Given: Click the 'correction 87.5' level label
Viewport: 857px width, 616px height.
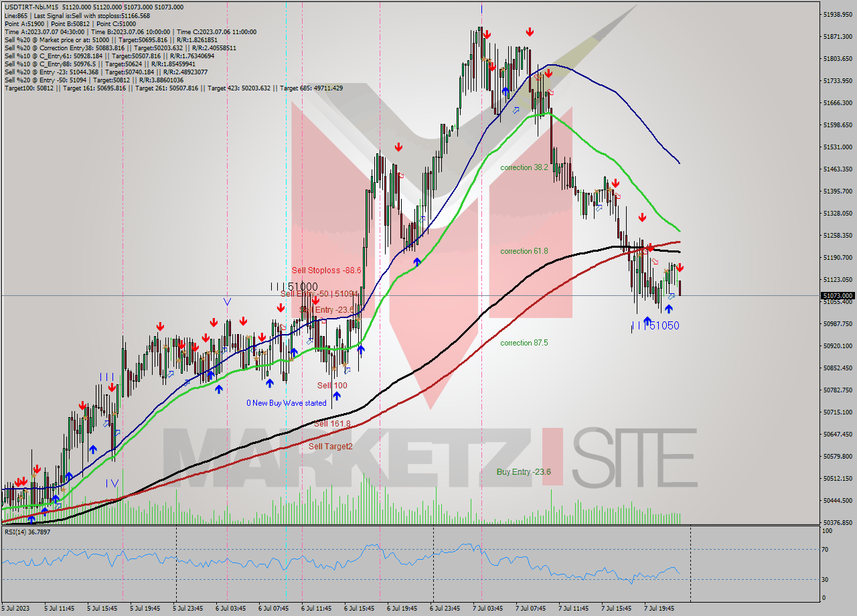Looking at the screenshot, I should click(524, 343).
